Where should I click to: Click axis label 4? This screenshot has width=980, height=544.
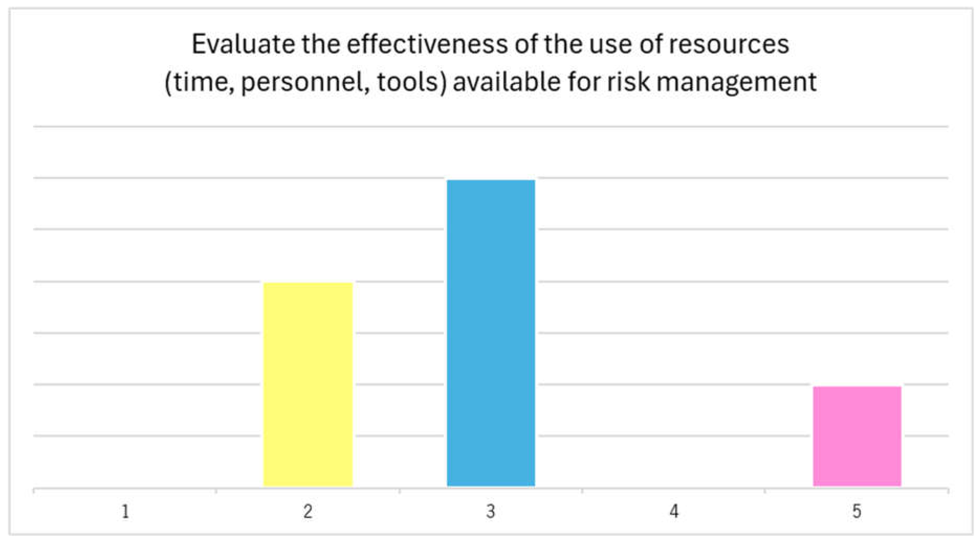[674, 512]
